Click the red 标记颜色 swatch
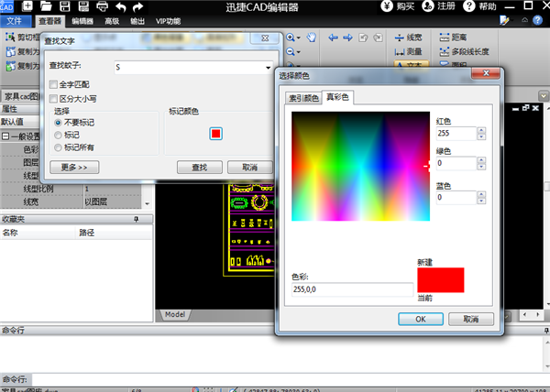This screenshot has height=392, width=550. 215,134
